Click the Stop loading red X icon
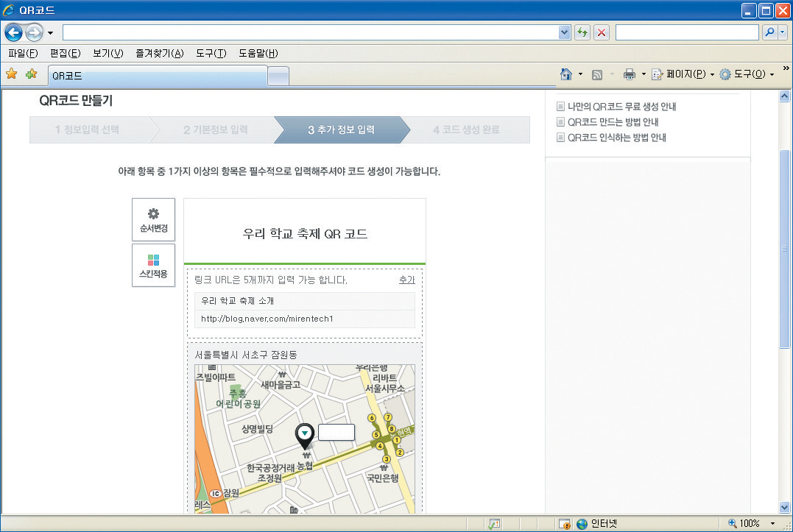This screenshot has width=793, height=532. pos(602,32)
